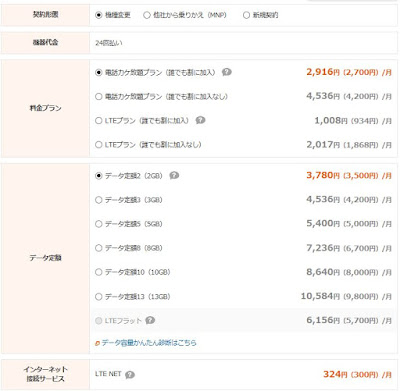Viewport: 400px width, 391px height.
Task: Open help icon beside LTE NET
Action: click(130, 375)
